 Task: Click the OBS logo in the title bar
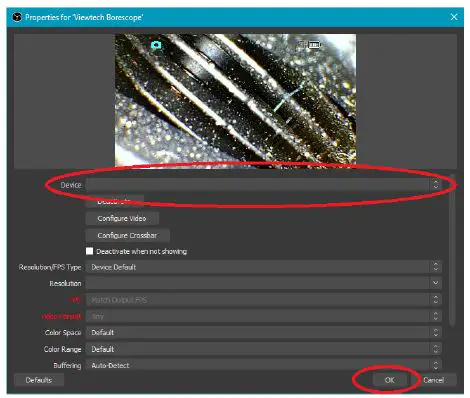coord(17,17)
